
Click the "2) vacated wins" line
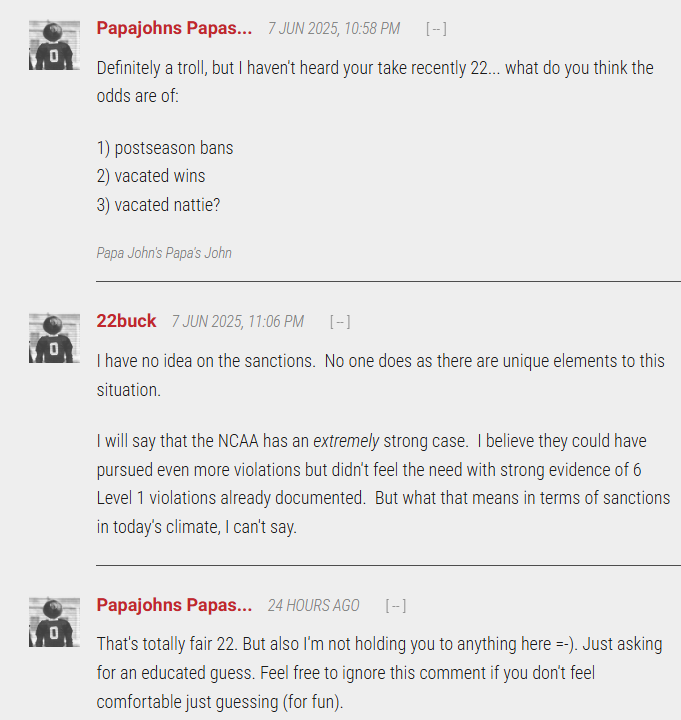point(151,176)
